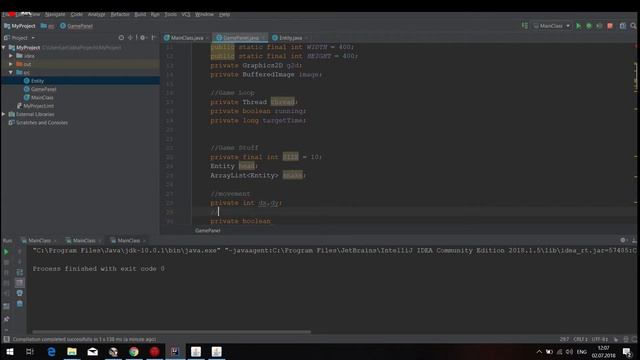Open Windows Start menu
The image size is (640, 360).
point(10,351)
